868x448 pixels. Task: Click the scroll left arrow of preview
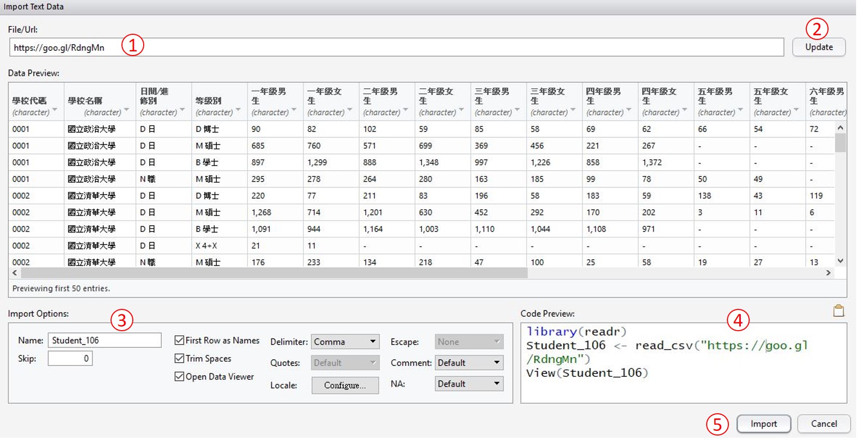15,273
